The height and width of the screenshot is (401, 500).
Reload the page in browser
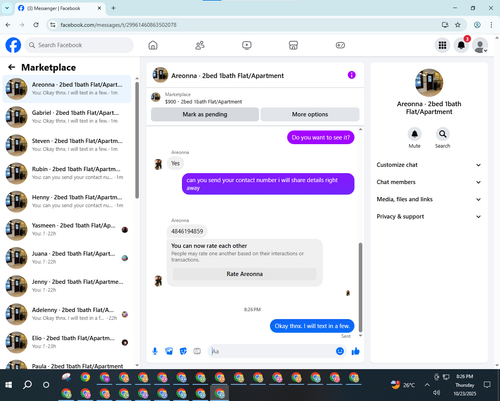coord(36,25)
